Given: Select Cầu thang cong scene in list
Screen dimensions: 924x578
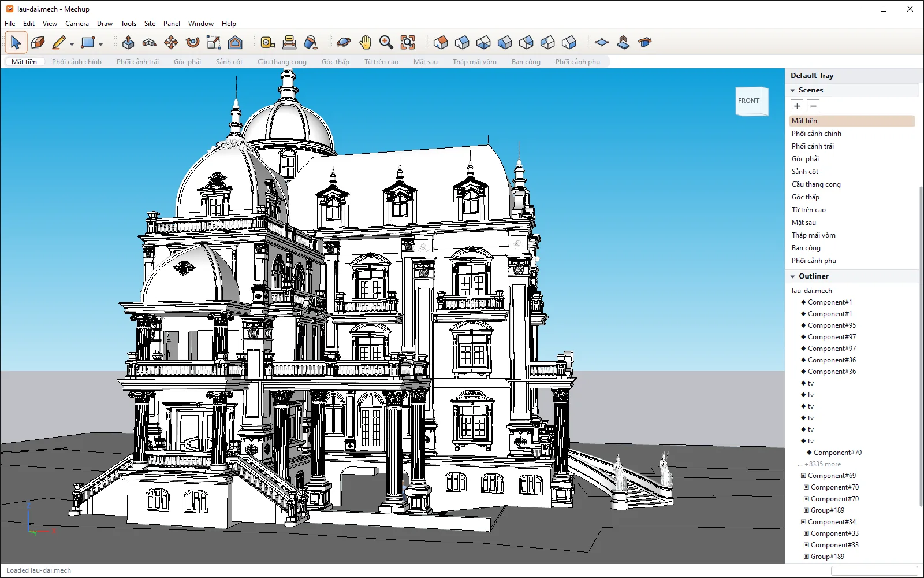Looking at the screenshot, I should point(852,184).
